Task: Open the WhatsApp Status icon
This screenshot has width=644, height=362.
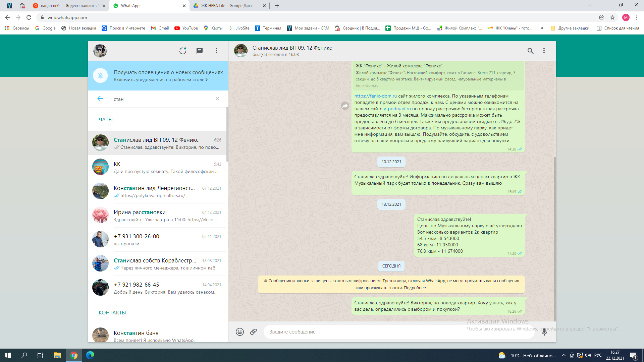Action: tap(182, 51)
